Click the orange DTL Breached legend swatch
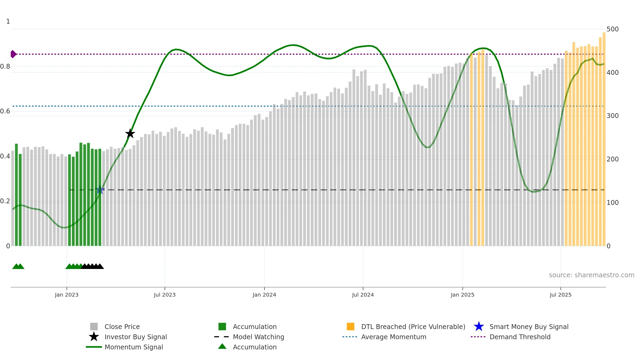The image size is (644, 362). 350,327
